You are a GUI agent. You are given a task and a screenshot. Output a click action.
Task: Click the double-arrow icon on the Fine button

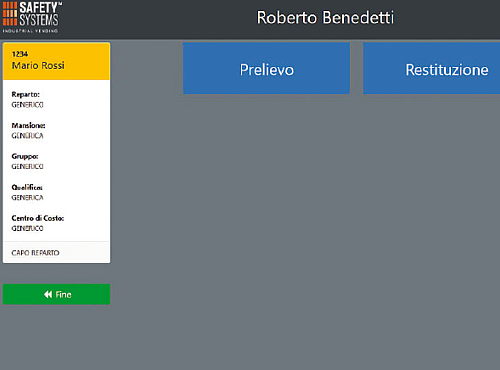pos(48,294)
